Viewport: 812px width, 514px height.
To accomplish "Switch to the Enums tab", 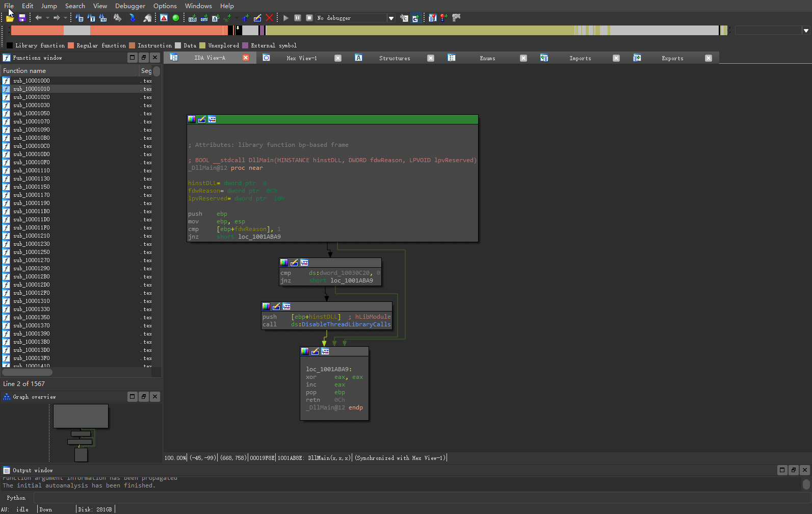I will [x=487, y=58].
